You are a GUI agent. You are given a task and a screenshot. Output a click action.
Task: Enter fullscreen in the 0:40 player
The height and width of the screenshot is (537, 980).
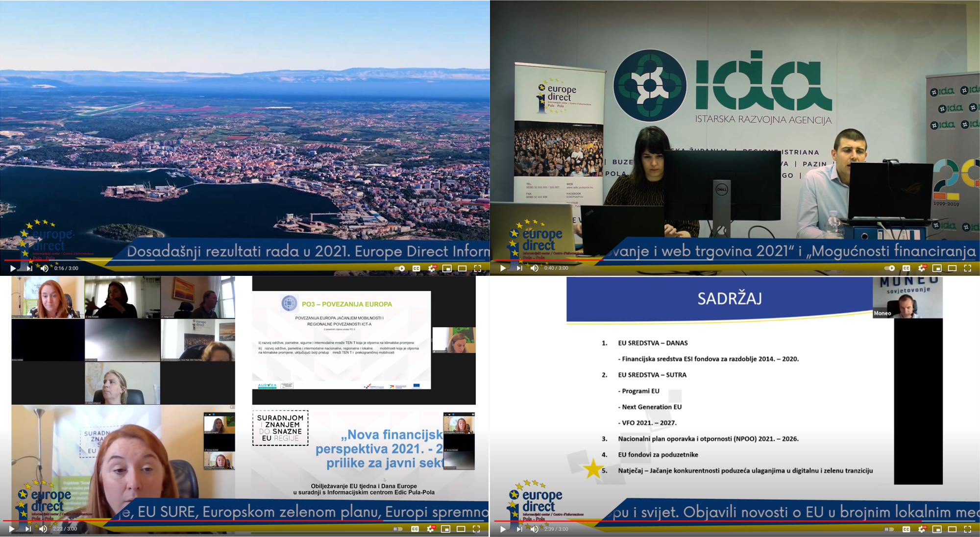pos(968,268)
